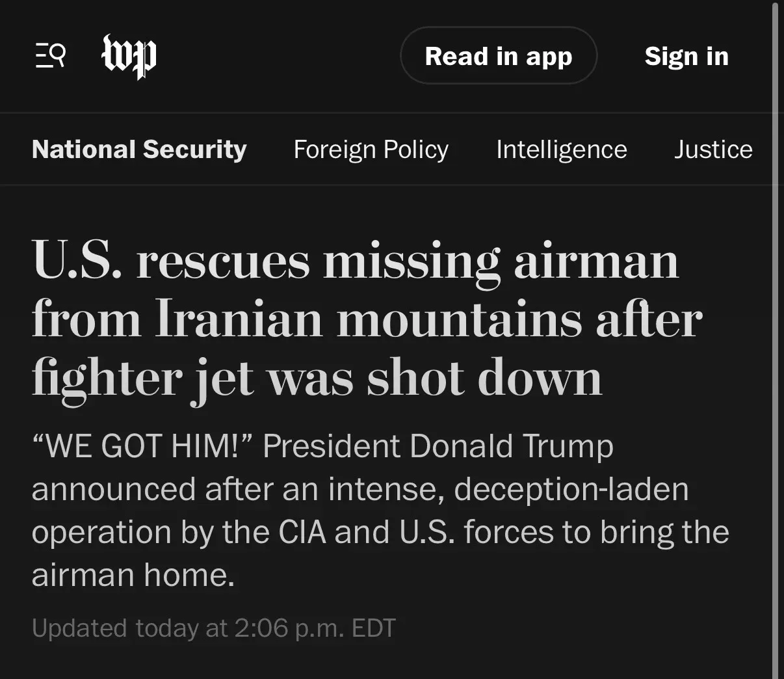Switch to the Foreign Policy tab

point(371,150)
